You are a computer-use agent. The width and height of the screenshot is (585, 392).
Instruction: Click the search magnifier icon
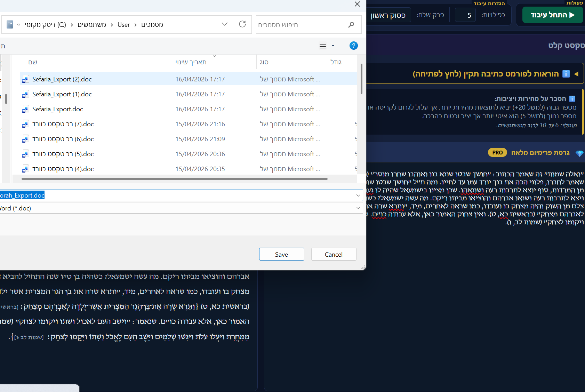click(x=351, y=25)
